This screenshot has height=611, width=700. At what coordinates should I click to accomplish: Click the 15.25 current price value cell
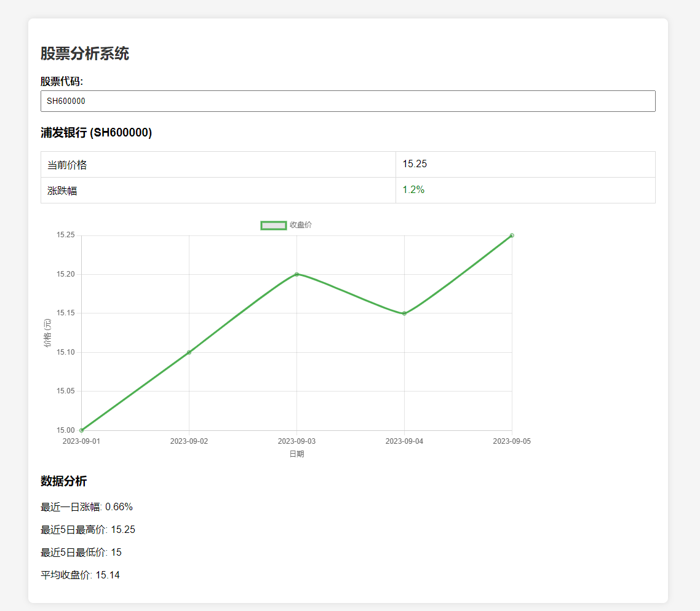(525, 165)
